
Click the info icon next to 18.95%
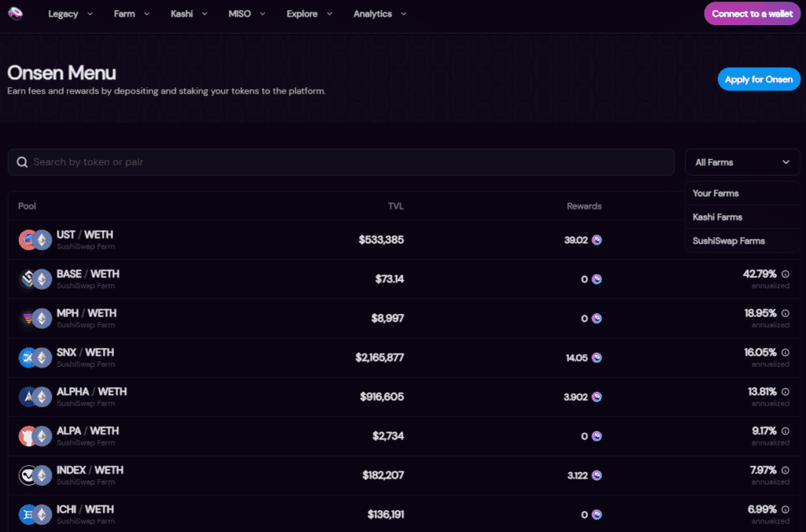786,313
